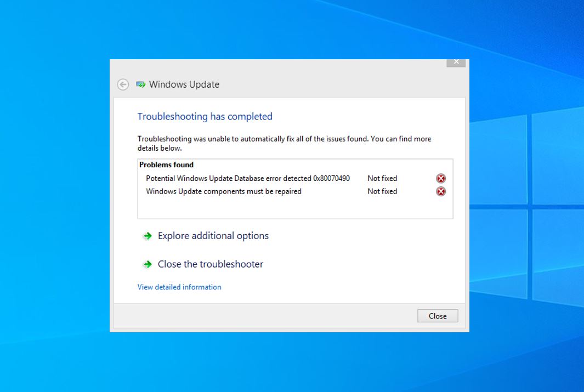Click the Not fixed status of components issue

click(x=382, y=191)
